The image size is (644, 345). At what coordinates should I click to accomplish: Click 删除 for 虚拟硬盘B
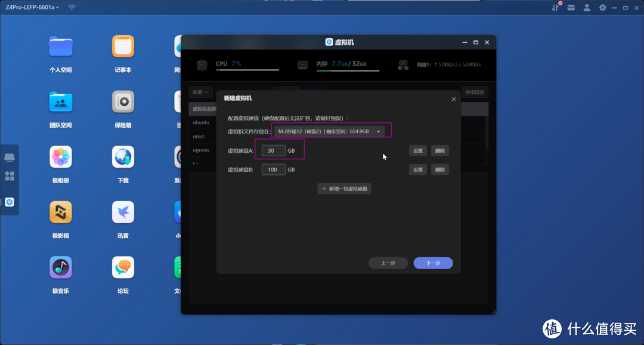coord(439,170)
